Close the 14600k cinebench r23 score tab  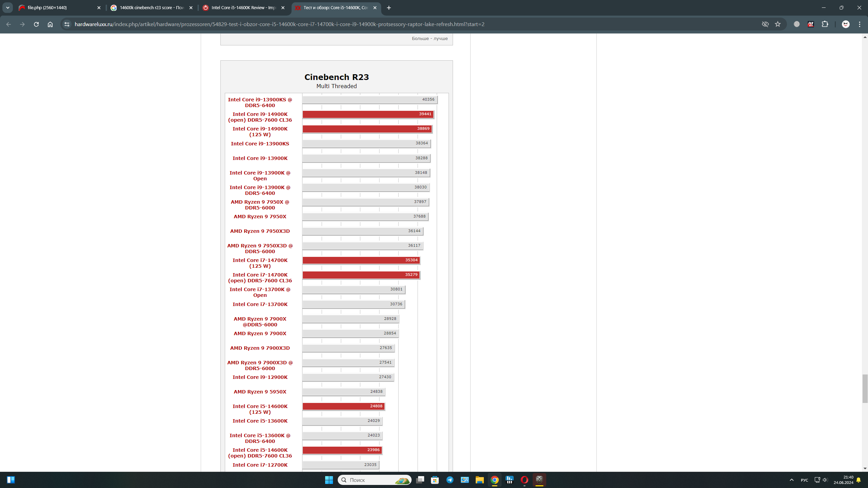[191, 7]
